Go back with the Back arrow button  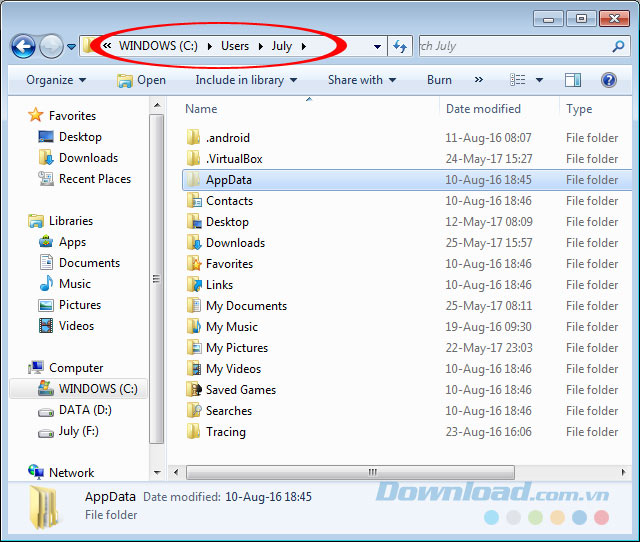(23, 46)
